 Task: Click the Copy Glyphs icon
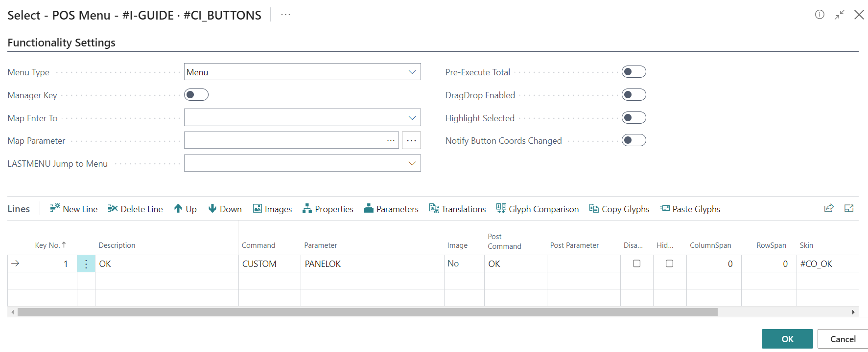coord(594,208)
